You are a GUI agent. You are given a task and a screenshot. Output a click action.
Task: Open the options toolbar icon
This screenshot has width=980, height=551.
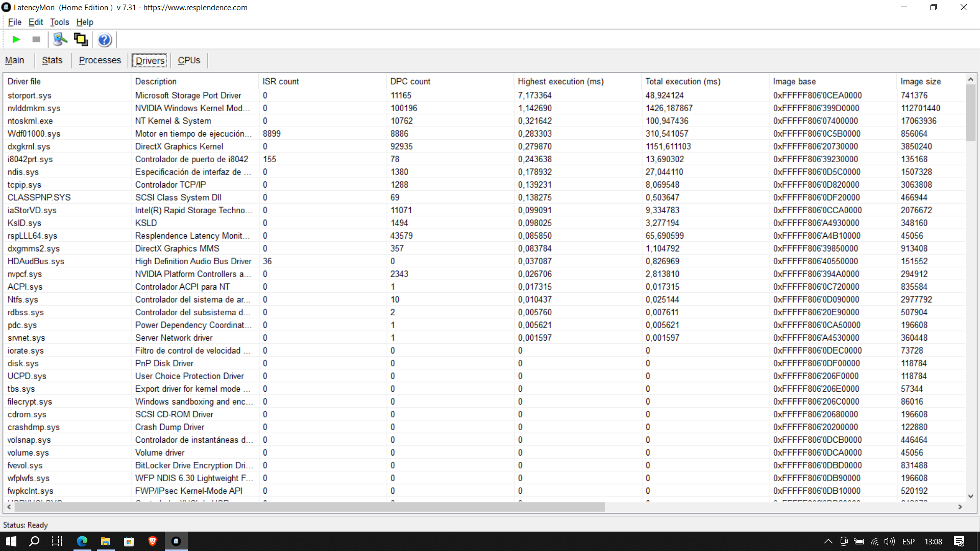click(60, 39)
